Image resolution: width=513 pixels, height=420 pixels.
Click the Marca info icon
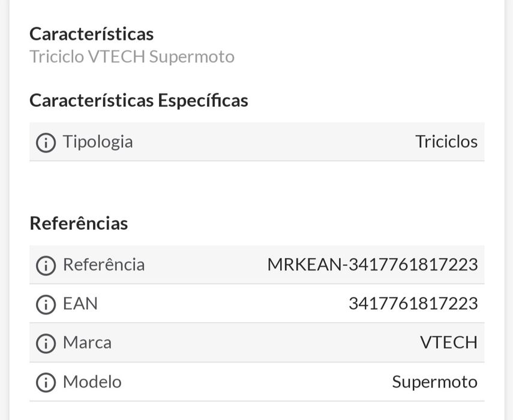(x=46, y=343)
